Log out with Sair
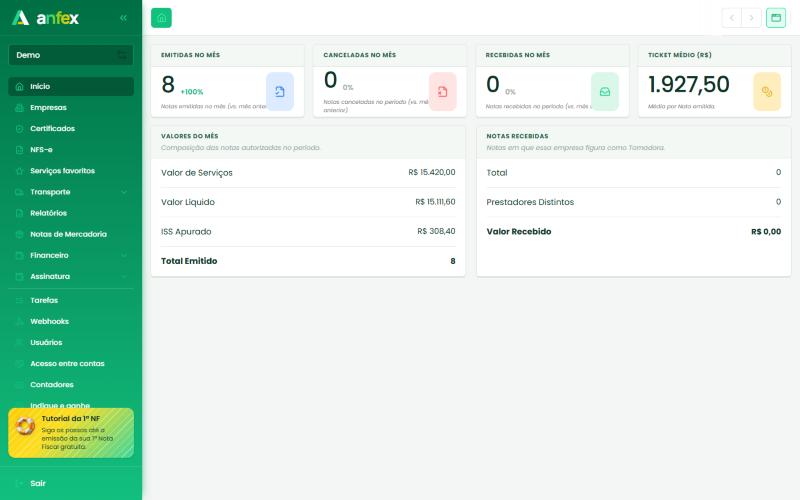 [71, 483]
